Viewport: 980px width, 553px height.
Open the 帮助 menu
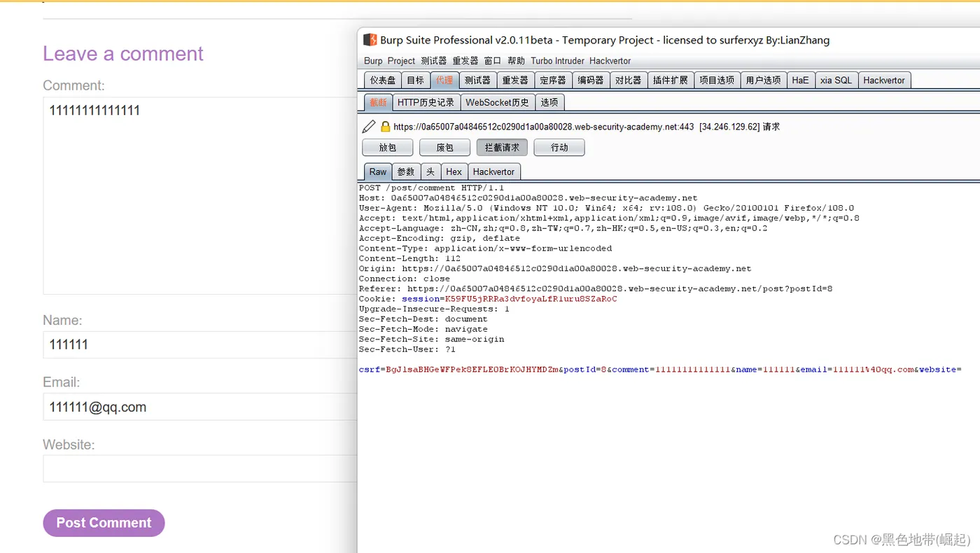coord(516,61)
